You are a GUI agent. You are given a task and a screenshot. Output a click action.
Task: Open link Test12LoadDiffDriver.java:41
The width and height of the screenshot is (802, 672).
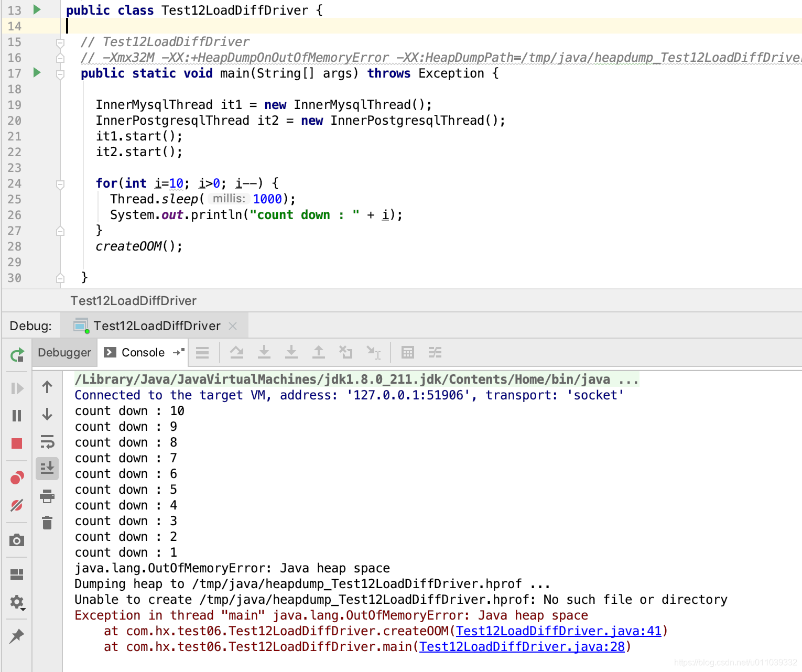tap(559, 631)
